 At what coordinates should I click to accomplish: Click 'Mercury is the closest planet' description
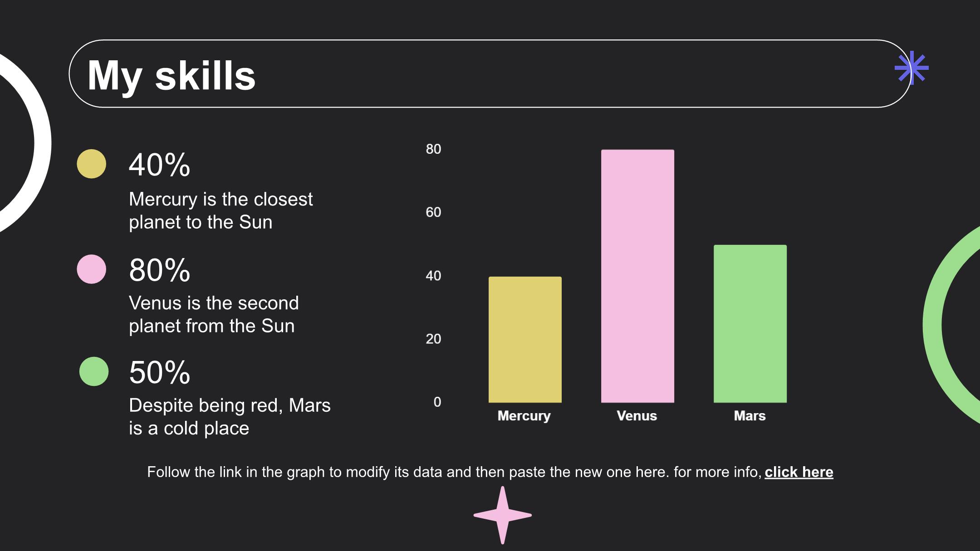pos(221,211)
